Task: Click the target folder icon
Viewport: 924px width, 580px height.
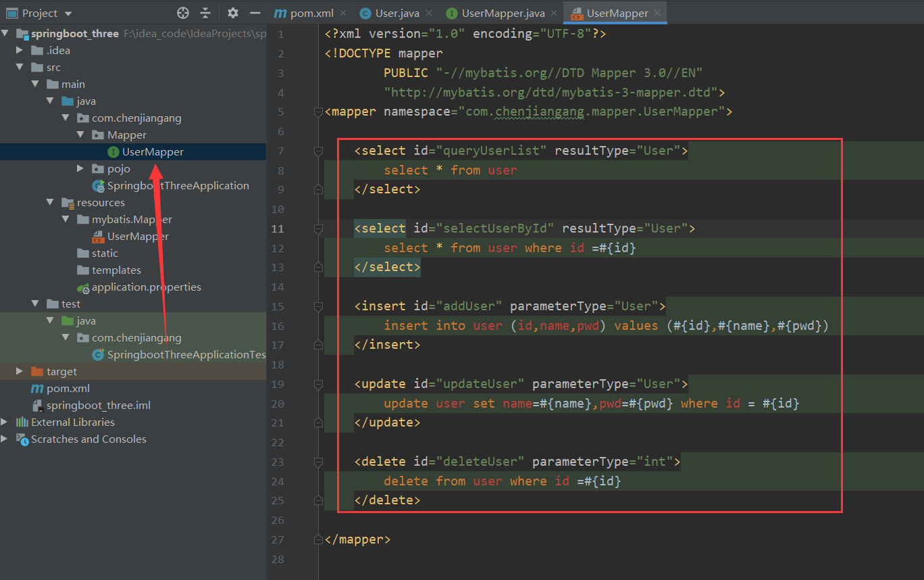Action: (x=36, y=371)
